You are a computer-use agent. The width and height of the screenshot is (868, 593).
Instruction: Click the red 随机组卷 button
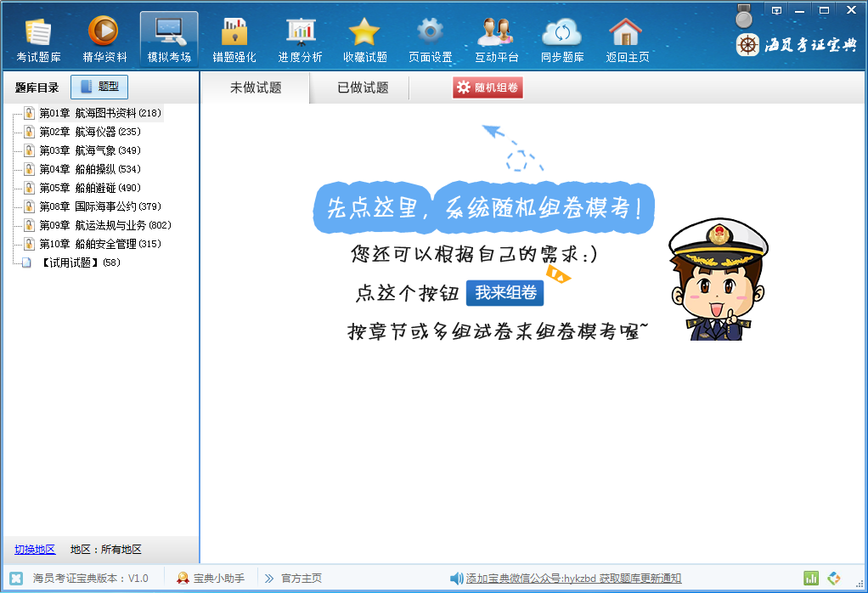(488, 88)
